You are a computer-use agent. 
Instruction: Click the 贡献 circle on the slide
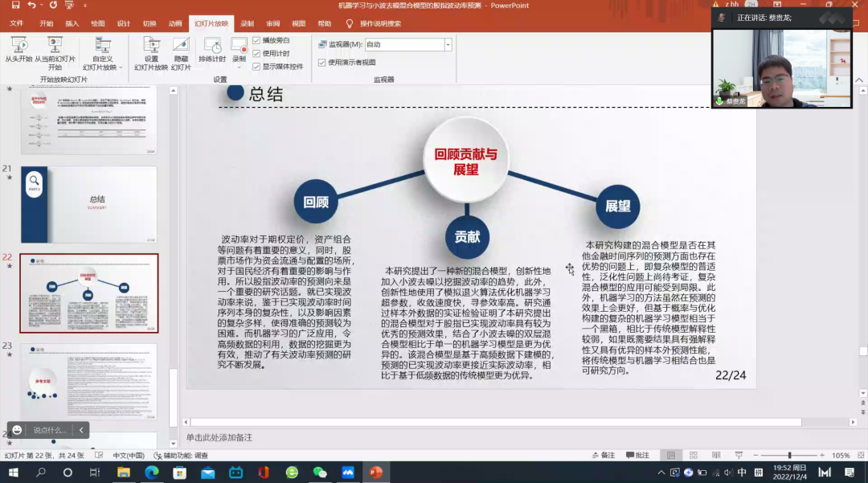pos(467,237)
